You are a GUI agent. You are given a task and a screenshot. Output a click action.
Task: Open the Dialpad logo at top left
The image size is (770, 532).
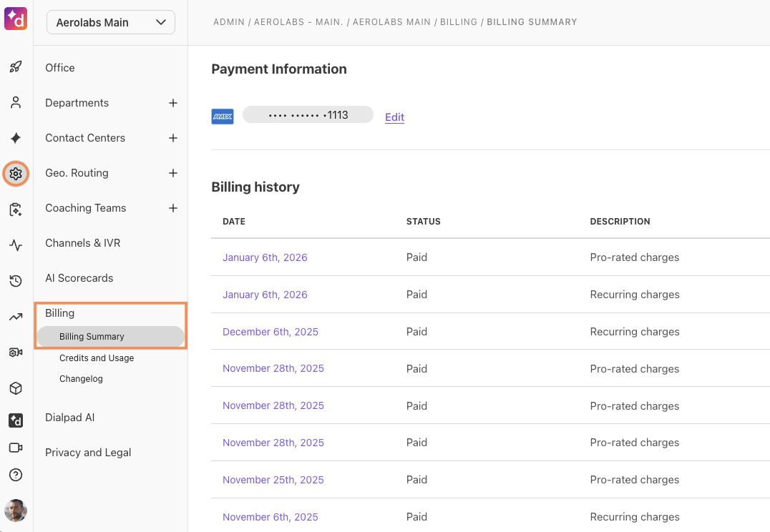click(16, 19)
